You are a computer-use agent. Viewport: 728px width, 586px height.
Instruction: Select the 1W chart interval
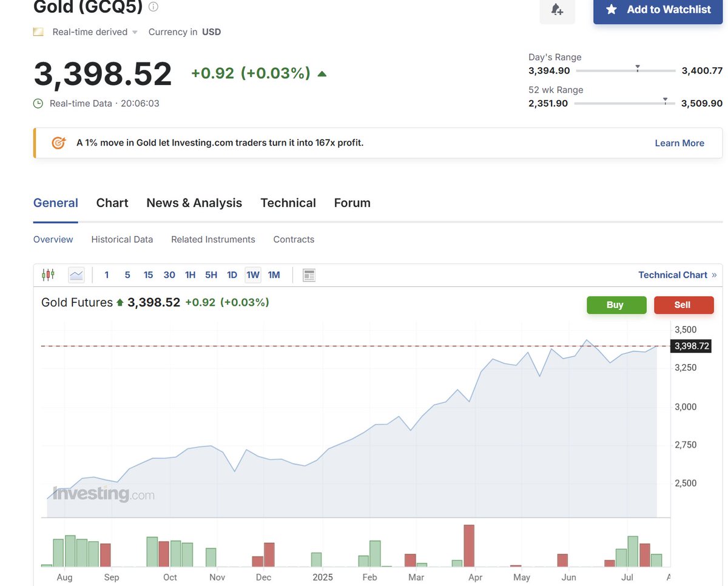click(253, 275)
